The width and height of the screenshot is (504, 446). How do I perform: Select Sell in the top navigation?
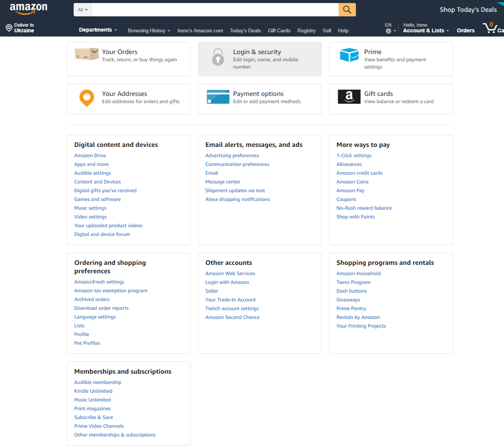327,30
